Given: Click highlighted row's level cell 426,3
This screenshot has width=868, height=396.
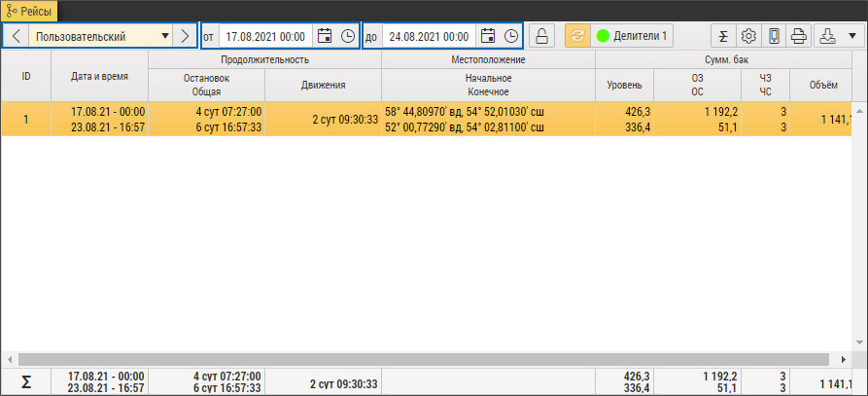Looking at the screenshot, I should click(637, 112).
